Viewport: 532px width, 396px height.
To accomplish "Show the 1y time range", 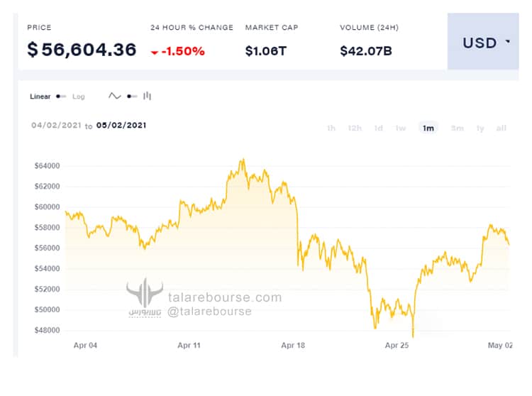I will (x=480, y=128).
